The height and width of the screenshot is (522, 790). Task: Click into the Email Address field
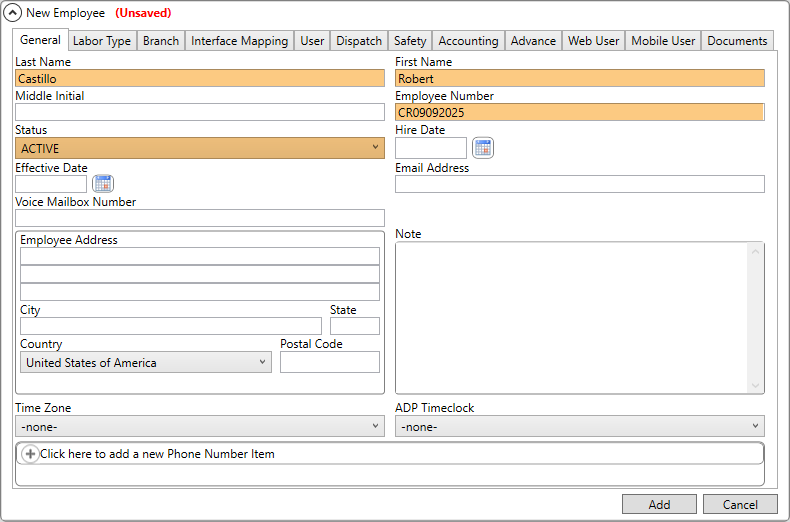point(580,184)
